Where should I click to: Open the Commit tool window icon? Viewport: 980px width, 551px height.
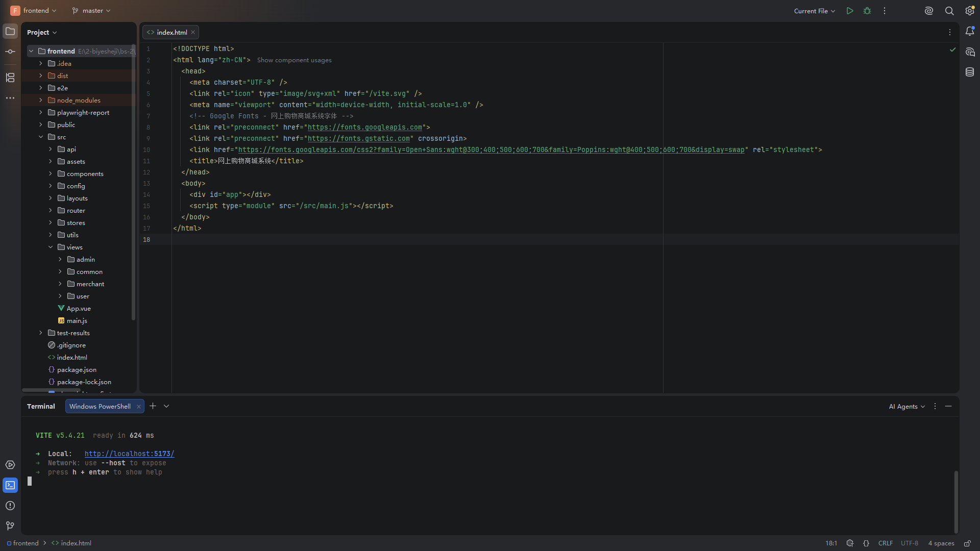10,52
